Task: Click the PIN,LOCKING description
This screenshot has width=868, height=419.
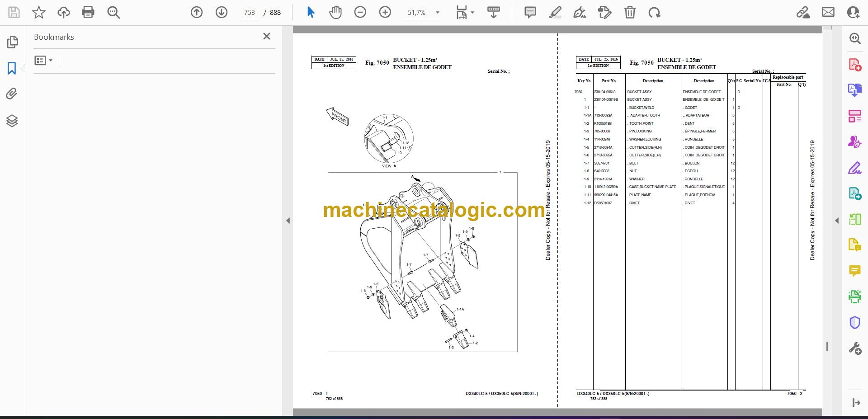Action: coord(640,131)
